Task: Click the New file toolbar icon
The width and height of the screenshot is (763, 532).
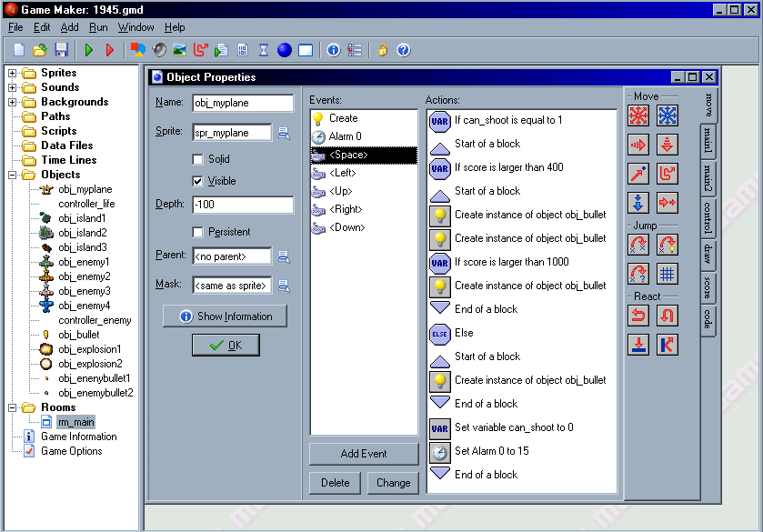Action: coord(19,50)
